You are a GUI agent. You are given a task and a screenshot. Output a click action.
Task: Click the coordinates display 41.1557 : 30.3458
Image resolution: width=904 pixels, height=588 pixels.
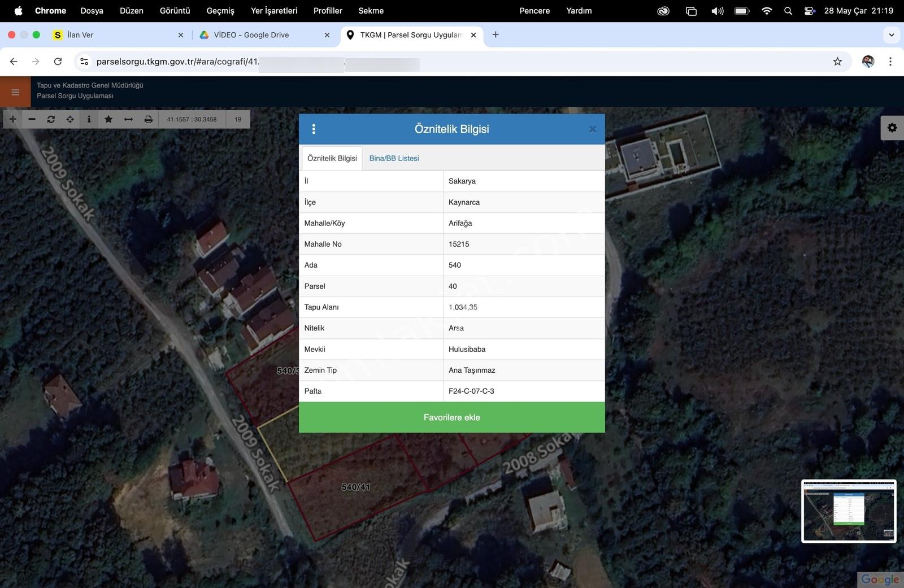(192, 119)
